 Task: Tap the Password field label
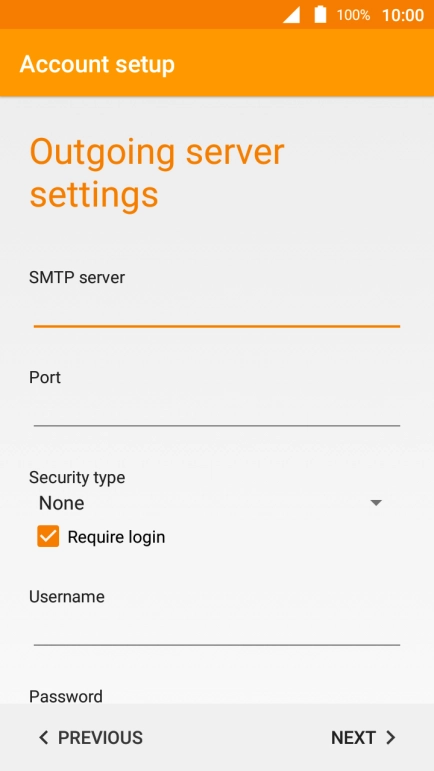point(66,696)
